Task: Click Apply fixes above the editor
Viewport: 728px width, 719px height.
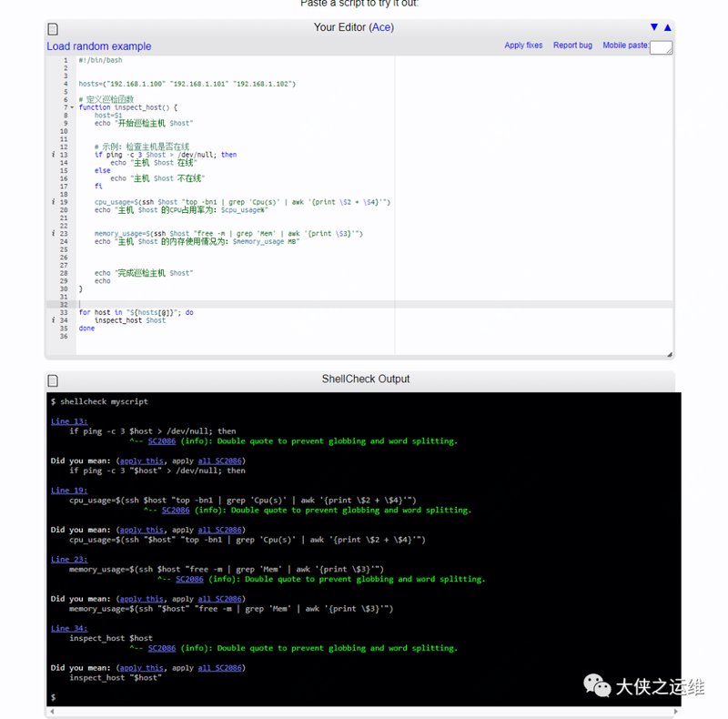Action: tap(523, 46)
